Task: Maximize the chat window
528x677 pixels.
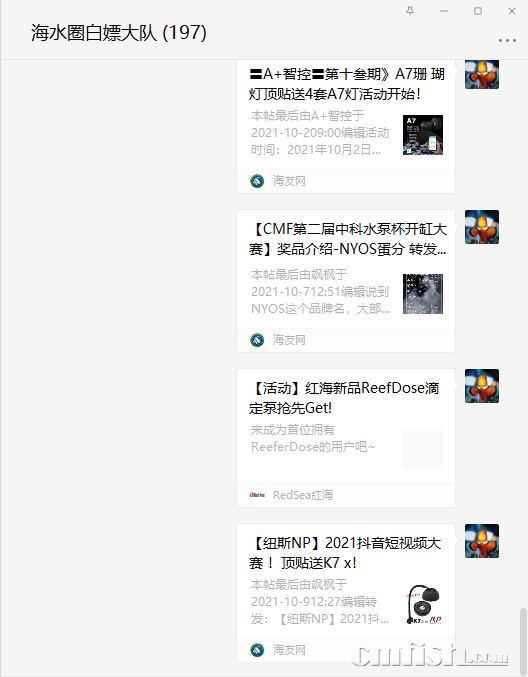Action: 478,11
